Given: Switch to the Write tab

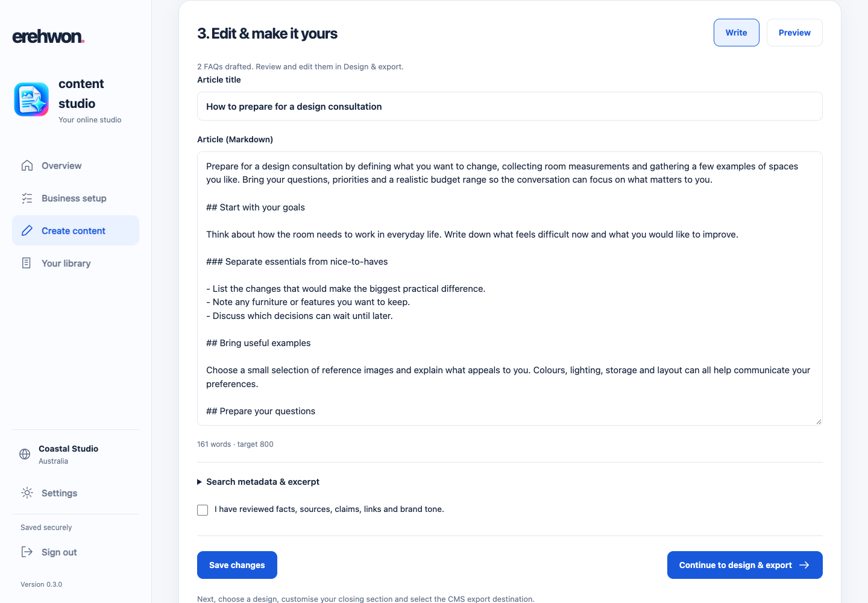Looking at the screenshot, I should [x=737, y=33].
